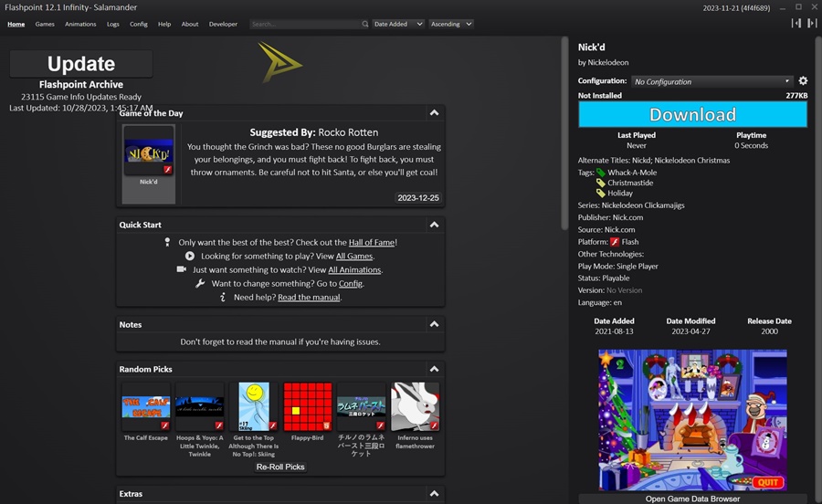Click the Christmastide tag icon
This screenshot has height=504, width=822.
coord(601,183)
